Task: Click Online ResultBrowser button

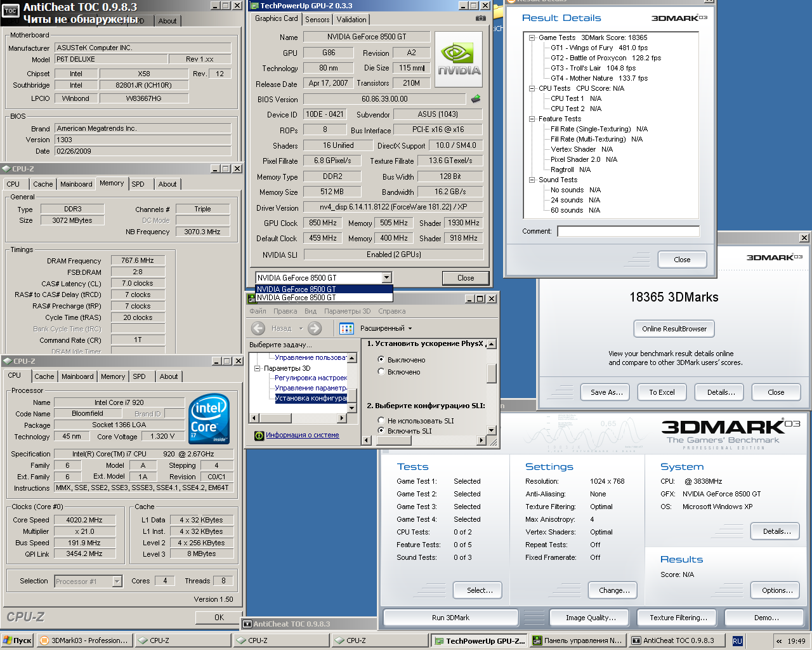Action: coord(674,329)
